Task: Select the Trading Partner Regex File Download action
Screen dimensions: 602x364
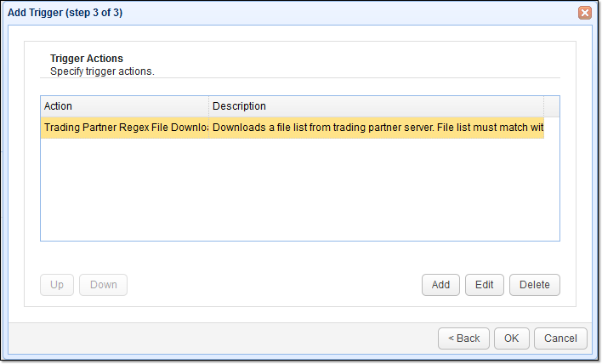Action: click(x=125, y=128)
